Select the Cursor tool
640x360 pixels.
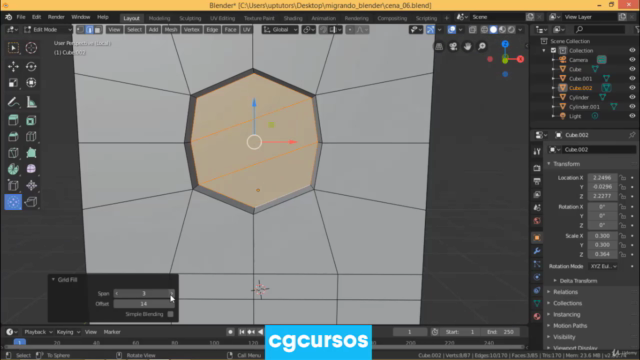[31, 48]
